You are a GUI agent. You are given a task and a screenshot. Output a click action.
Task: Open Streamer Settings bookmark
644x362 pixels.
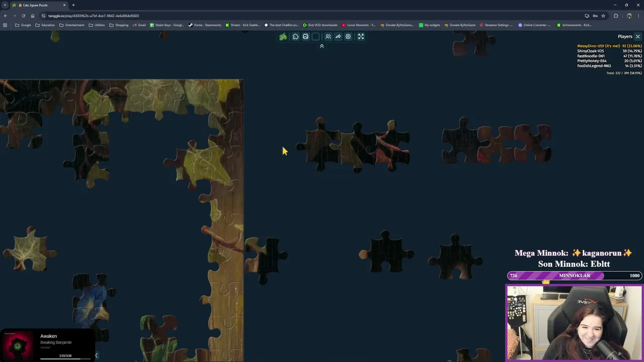pos(496,25)
